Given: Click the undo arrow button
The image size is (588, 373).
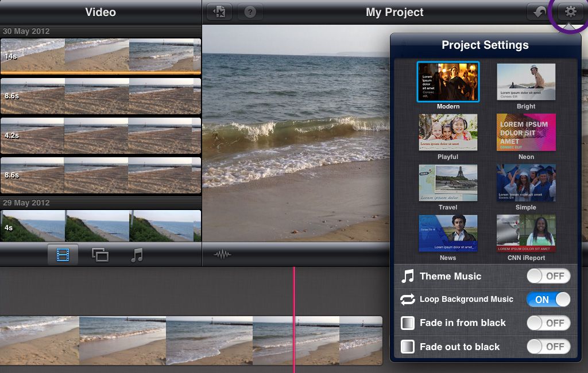Looking at the screenshot, I should (540, 12).
